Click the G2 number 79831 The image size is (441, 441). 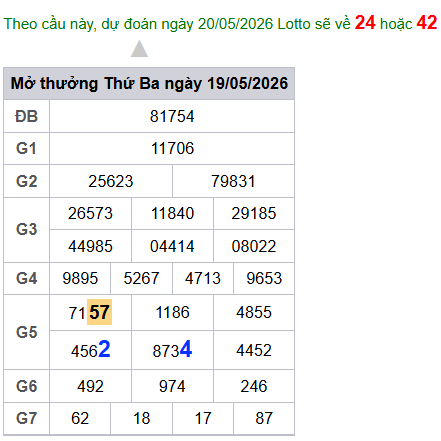click(x=233, y=181)
